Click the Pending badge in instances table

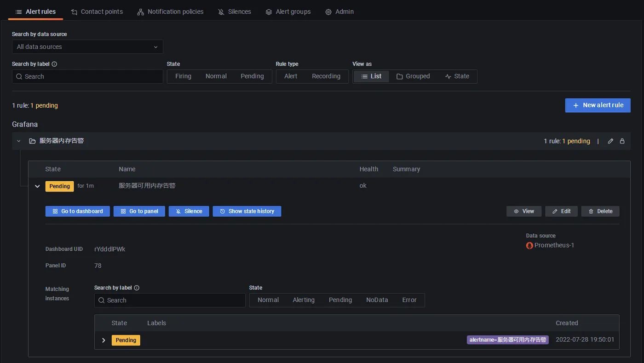[x=126, y=340]
